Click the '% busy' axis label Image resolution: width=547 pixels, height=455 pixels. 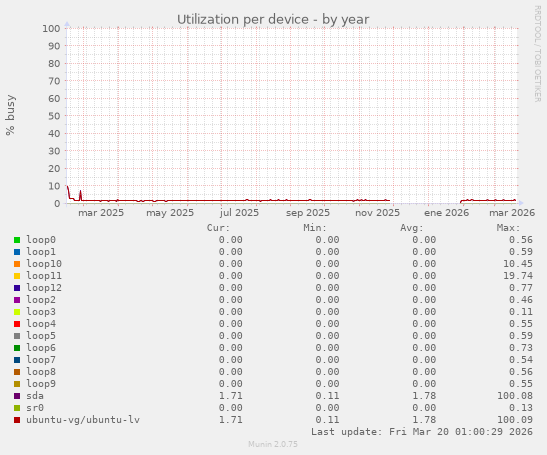10,115
